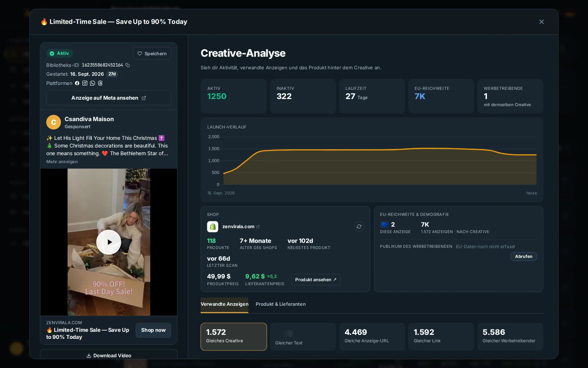Select the 5.586 Gleicher Werbetreibender card
Viewport: 588px width, 368px height.
(510, 336)
